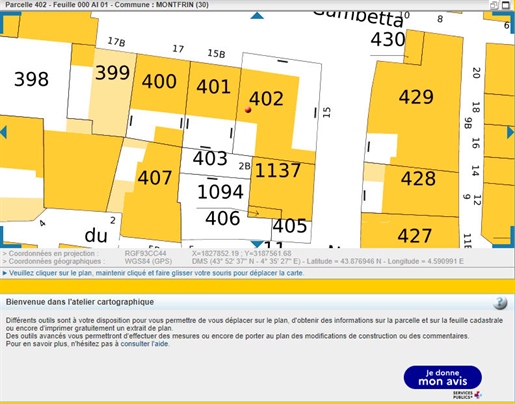Image resolution: width=515 pixels, height=404 pixels.
Task: Open the help question mark icon
Action: pos(500,303)
